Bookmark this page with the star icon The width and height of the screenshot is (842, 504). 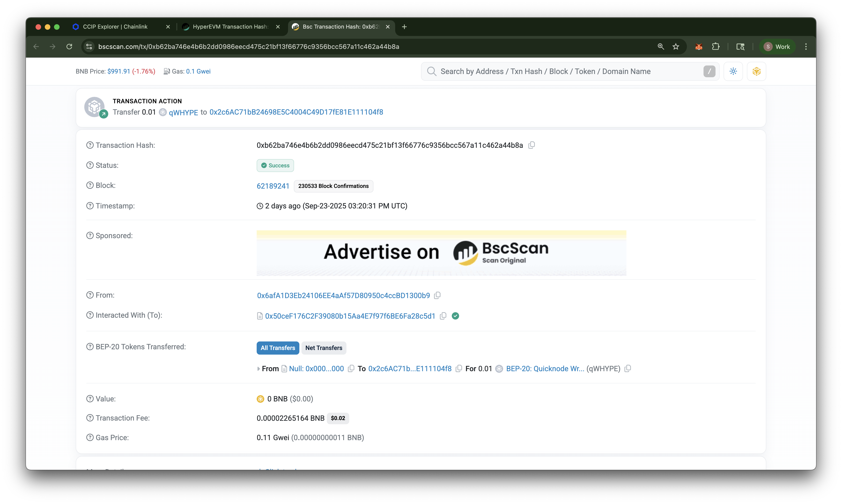coord(676,47)
